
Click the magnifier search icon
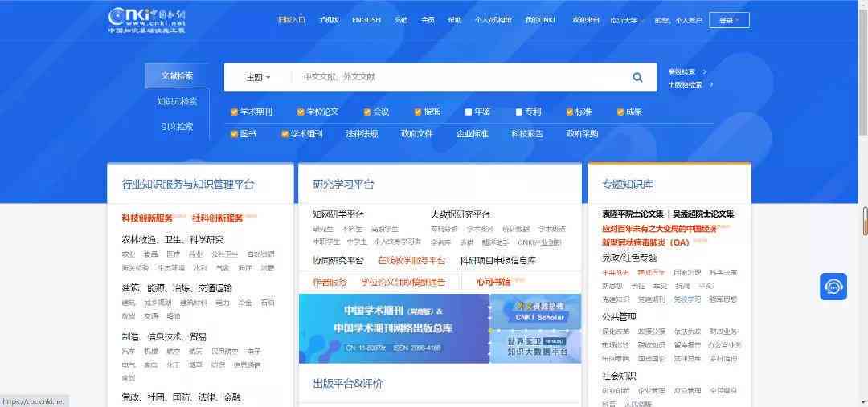637,77
